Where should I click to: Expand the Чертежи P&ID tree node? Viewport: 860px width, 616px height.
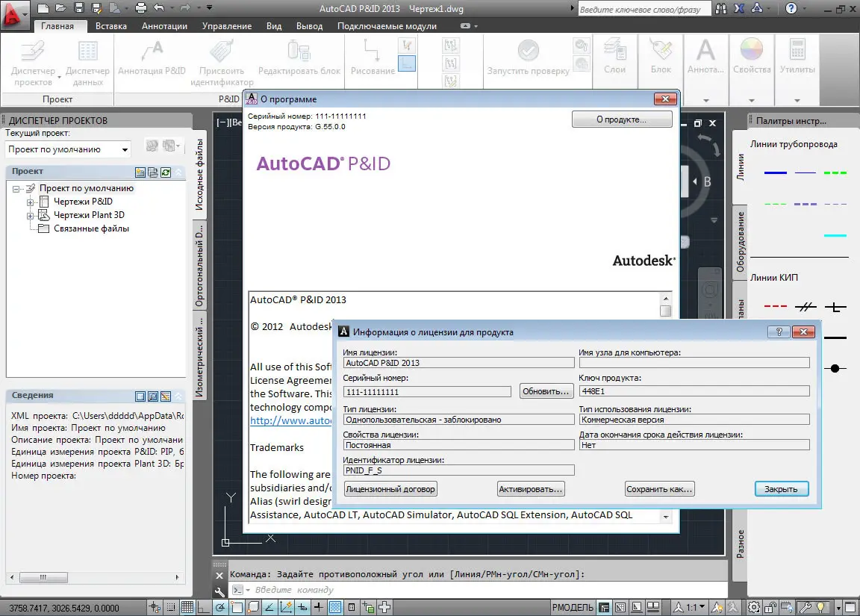click(x=30, y=202)
